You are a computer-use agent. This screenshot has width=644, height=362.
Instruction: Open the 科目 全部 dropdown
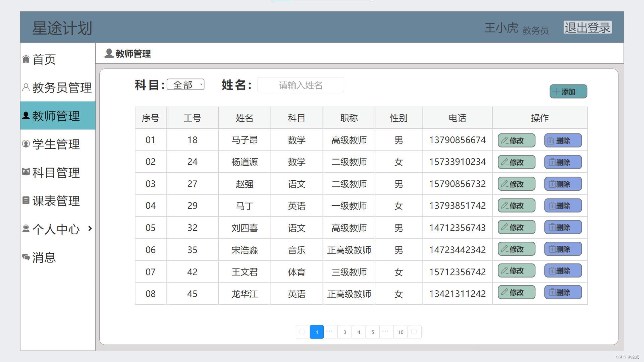coord(185,84)
